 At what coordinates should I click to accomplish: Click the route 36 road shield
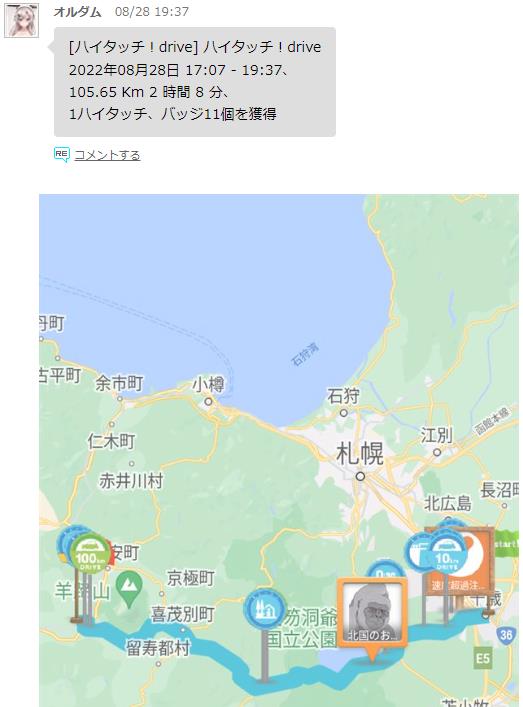506,636
